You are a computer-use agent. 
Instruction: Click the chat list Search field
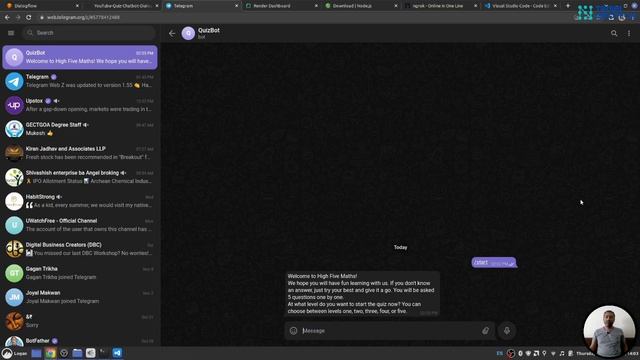(x=90, y=33)
